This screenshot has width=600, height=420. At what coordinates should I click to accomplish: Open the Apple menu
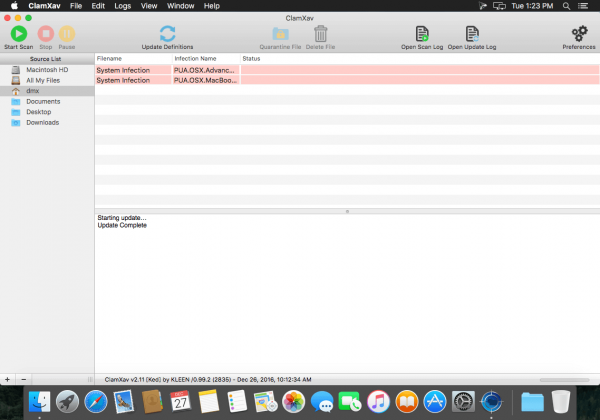pos(14,6)
